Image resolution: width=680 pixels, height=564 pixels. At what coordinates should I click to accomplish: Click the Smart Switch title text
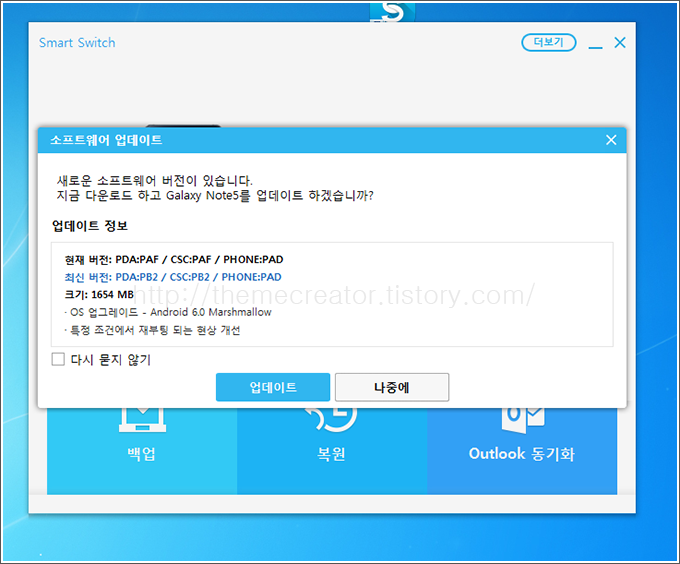(77, 42)
